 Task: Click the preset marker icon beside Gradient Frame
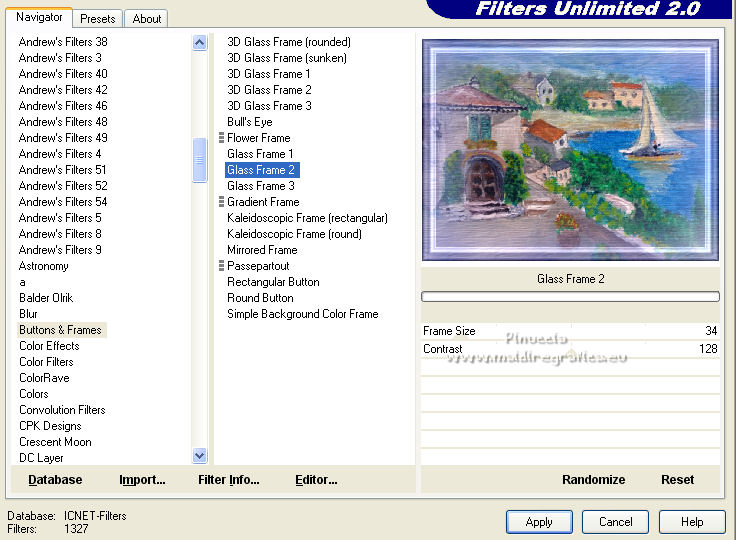pos(221,202)
